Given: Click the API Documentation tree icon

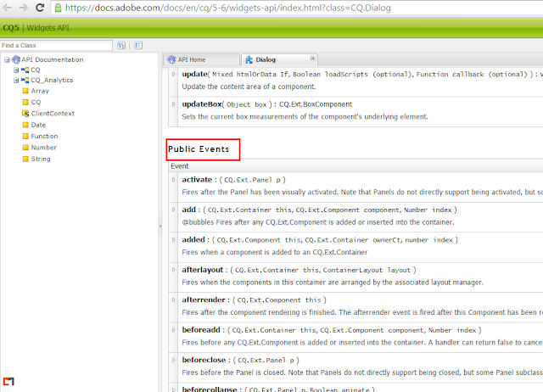Looking at the screenshot, I should 16,59.
